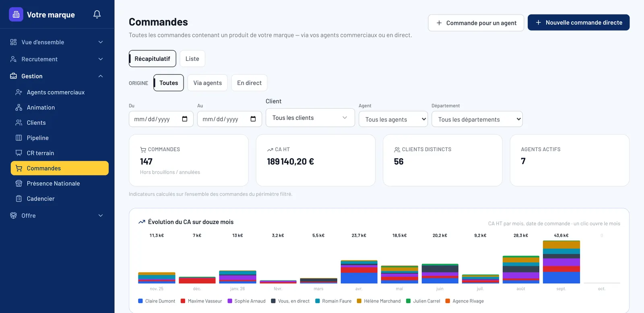Screen dimensions: 644x313
Task: Open the Tous les départements dropdown
Action: tap(477, 119)
